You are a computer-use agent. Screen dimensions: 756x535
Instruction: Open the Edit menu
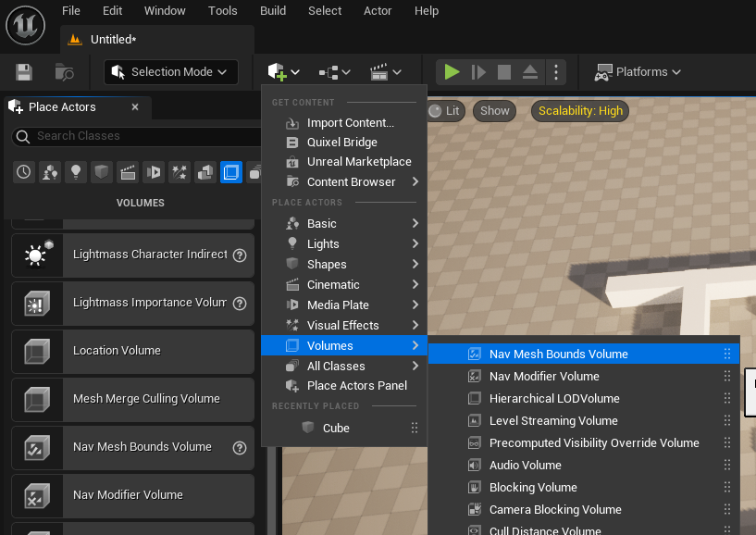[112, 10]
